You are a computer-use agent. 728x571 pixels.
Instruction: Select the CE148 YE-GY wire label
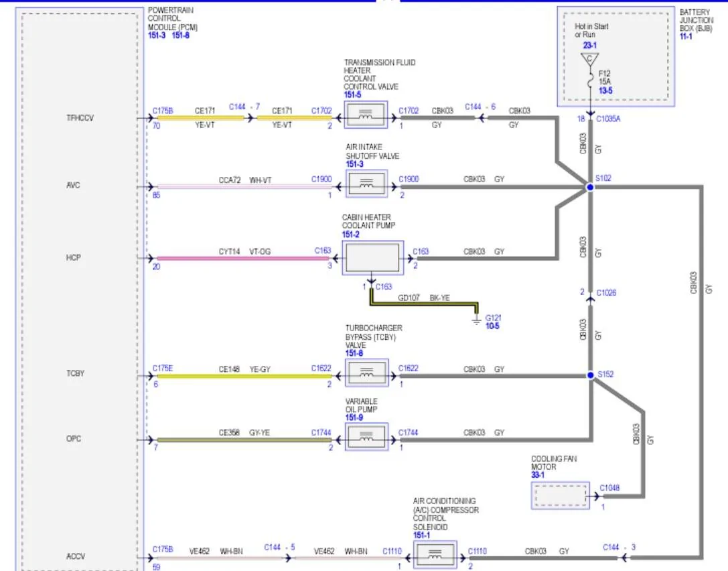point(244,369)
